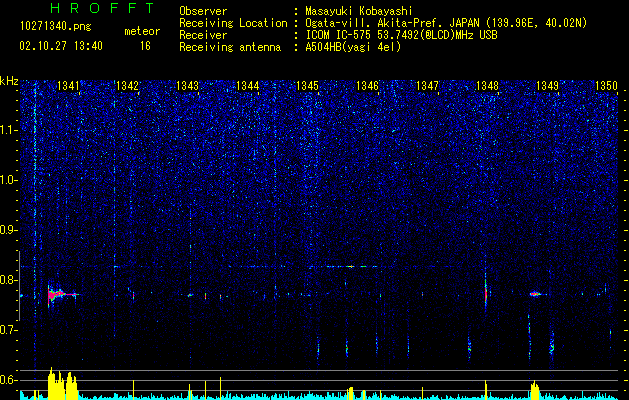Click the 'Observer' field label
The height and width of the screenshot is (400, 629).
pos(203,11)
